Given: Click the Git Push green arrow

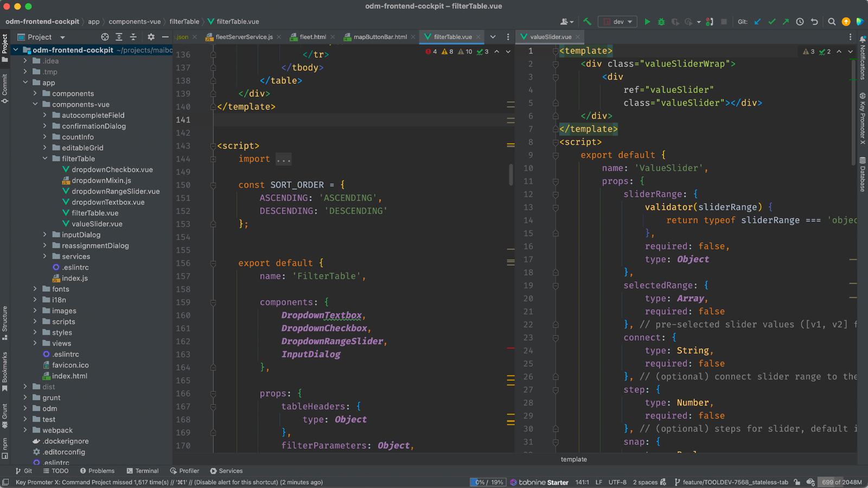Looking at the screenshot, I should [786, 22].
